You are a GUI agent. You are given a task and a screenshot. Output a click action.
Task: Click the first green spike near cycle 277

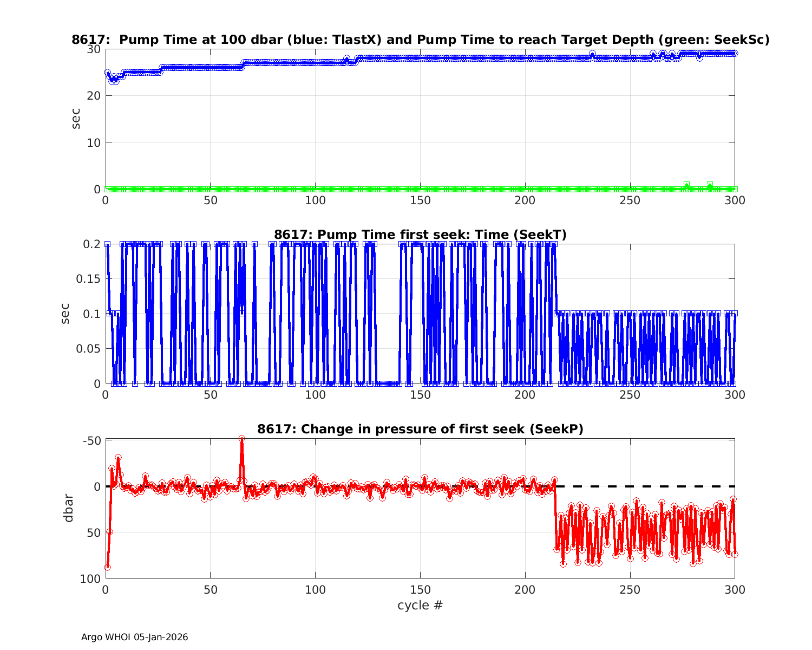pos(686,185)
